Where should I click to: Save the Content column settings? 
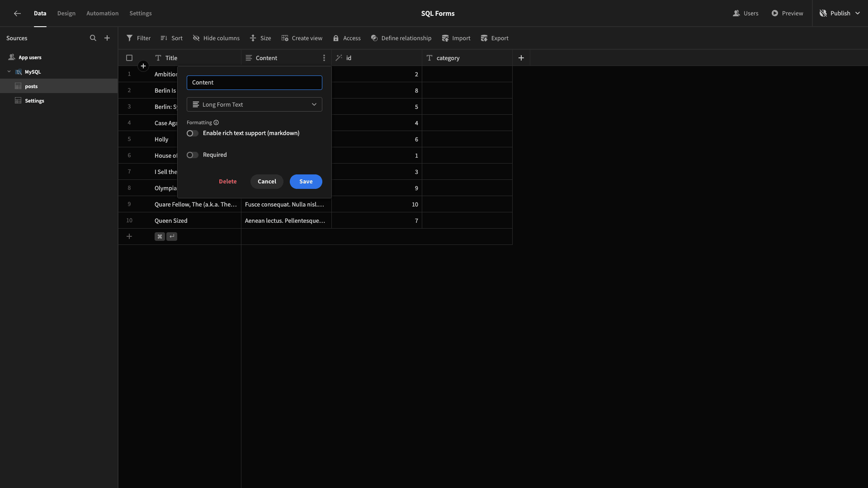pyautogui.click(x=306, y=181)
